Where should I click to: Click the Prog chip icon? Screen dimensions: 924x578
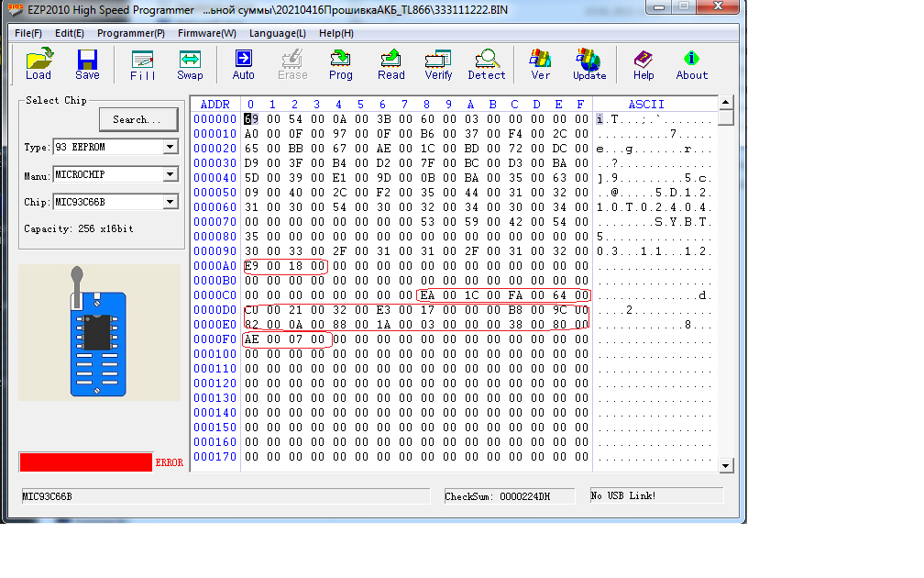point(340,64)
